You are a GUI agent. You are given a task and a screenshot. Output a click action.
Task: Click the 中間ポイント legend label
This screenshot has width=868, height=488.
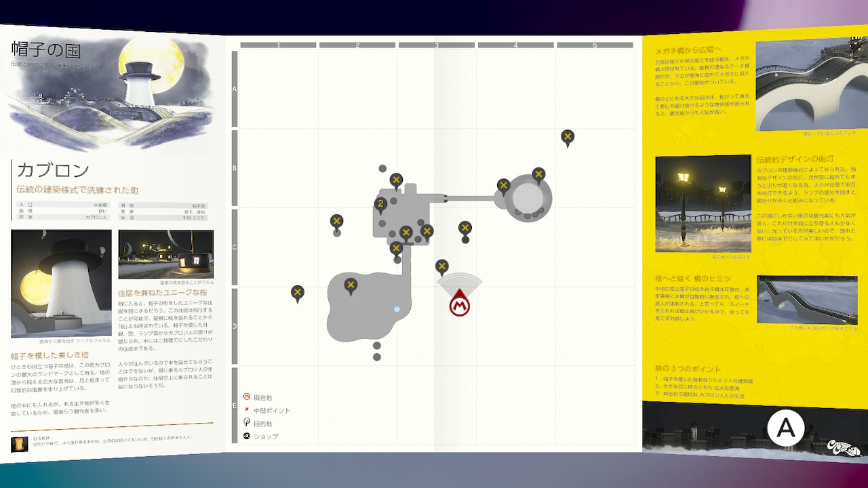(272, 411)
